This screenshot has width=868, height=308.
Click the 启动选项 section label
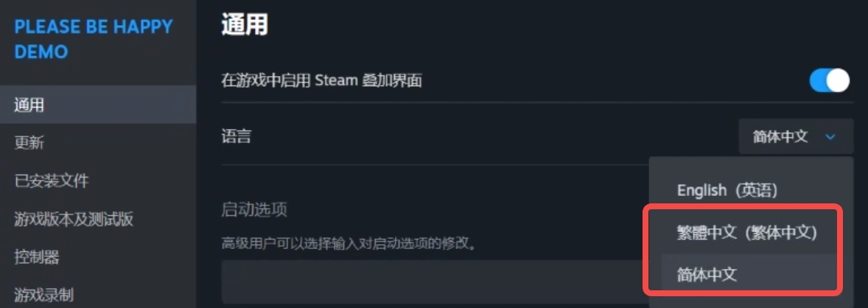(x=253, y=209)
